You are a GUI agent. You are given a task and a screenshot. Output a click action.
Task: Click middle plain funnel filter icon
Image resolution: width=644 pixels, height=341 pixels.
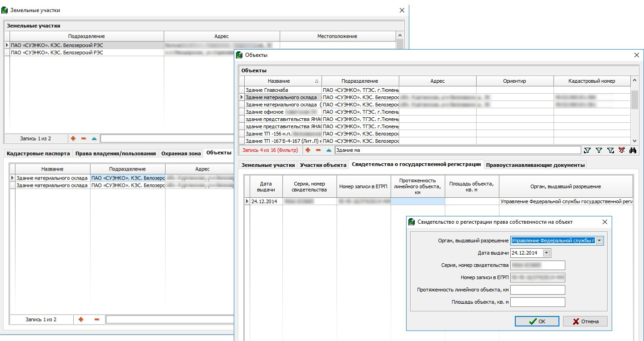599,150
